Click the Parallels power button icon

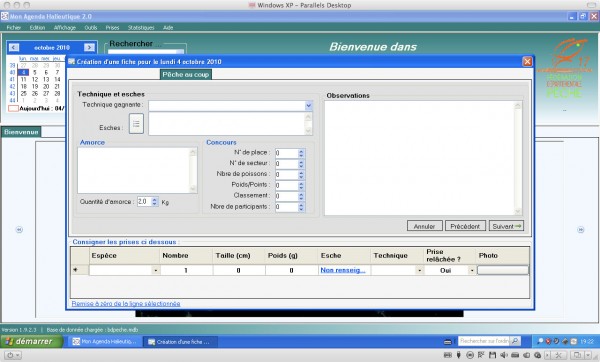(x=10, y=355)
